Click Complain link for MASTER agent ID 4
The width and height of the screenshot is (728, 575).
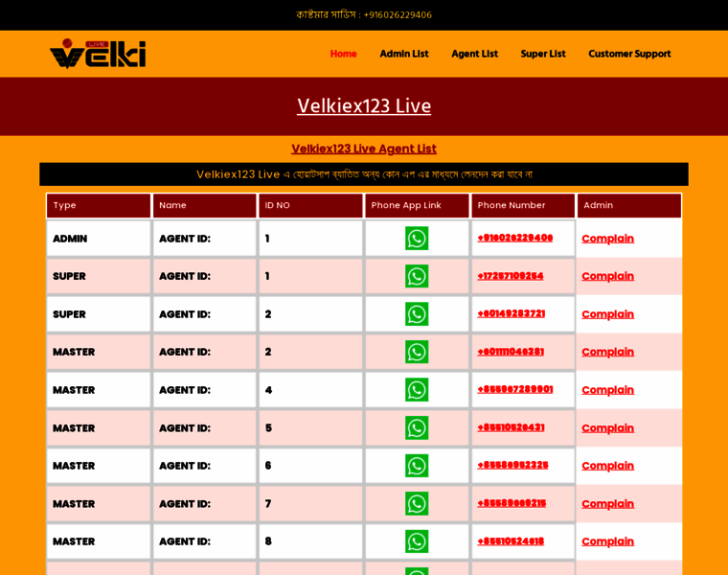(x=607, y=390)
